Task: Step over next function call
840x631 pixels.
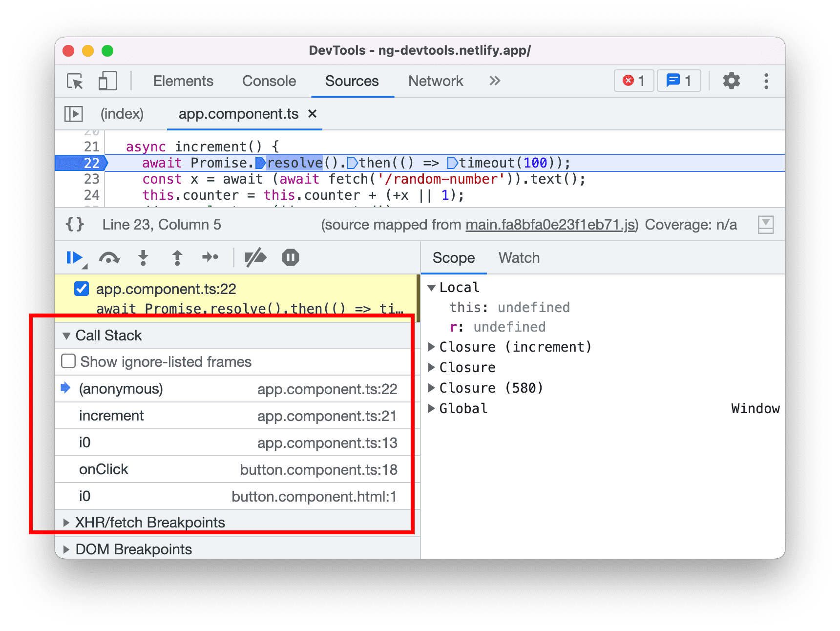Action: pos(109,257)
